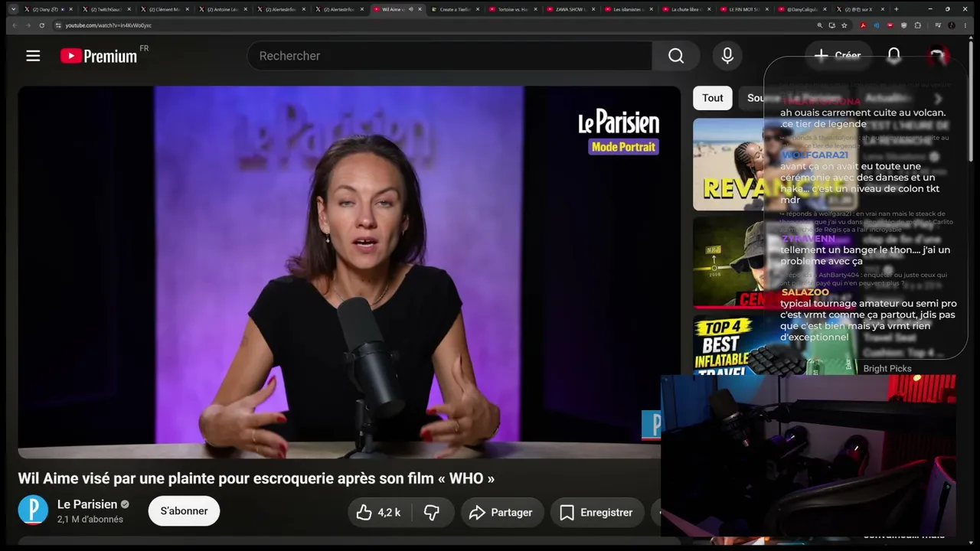The width and height of the screenshot is (980, 551).
Task: Switch to the TwitchGauc X tab
Action: 106,9
